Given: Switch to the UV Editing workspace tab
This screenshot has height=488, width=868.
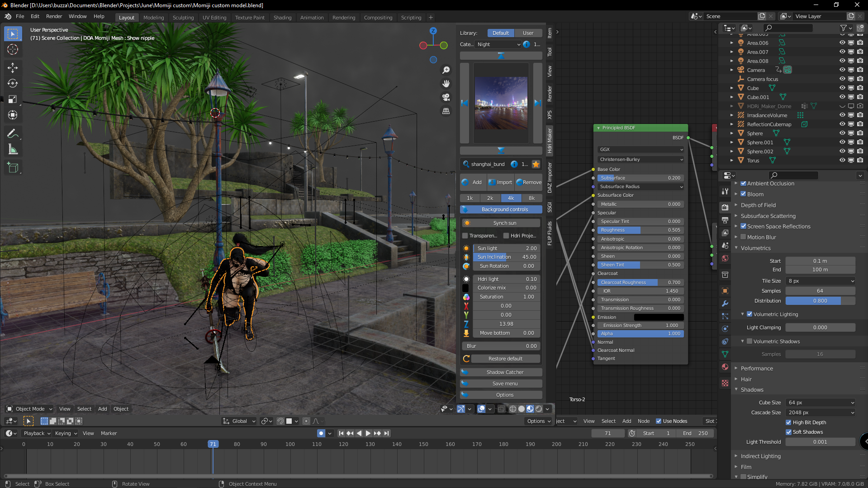Looking at the screenshot, I should 214,18.
